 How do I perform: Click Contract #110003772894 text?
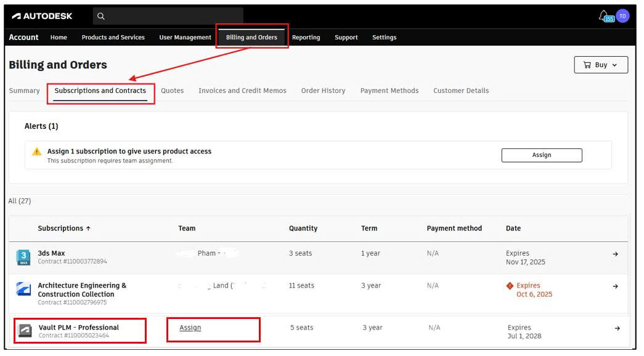point(72,262)
